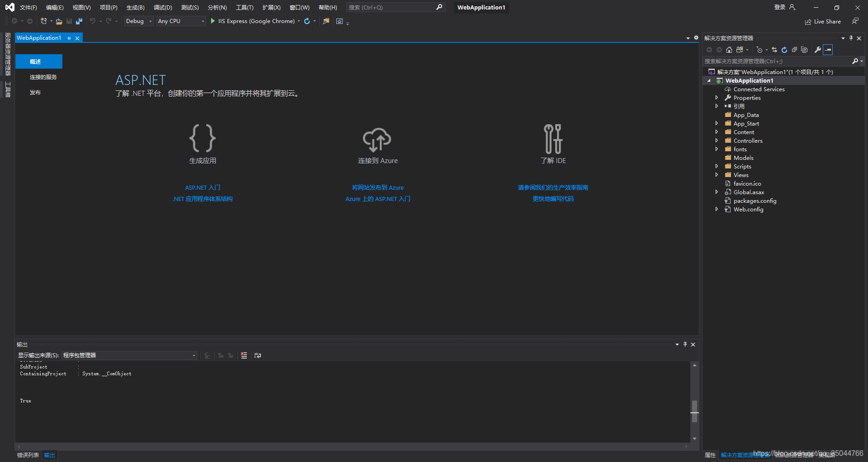Select packages.config file

(x=755, y=201)
